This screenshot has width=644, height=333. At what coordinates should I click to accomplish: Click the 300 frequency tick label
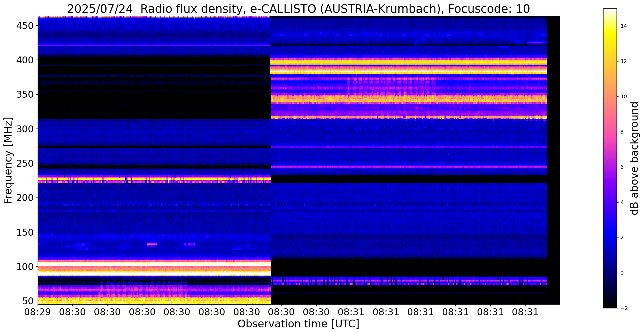coord(26,129)
